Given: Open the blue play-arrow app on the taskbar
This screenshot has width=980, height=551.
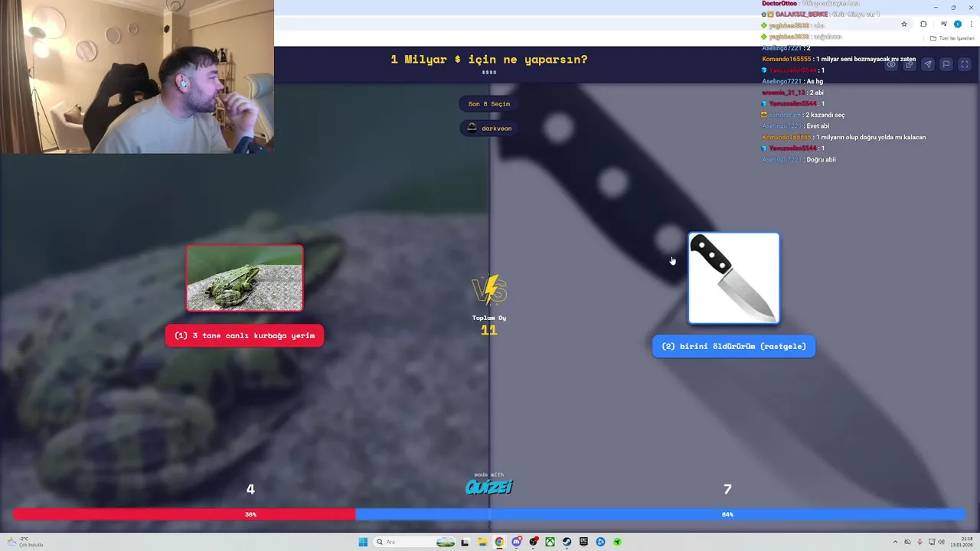Looking at the screenshot, I should click(x=600, y=542).
